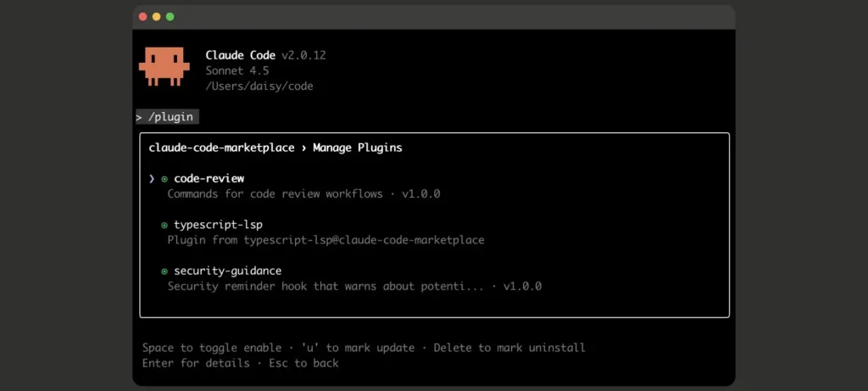Click the prompt caret before /plugin
This screenshot has height=391, width=868.
coord(139,117)
